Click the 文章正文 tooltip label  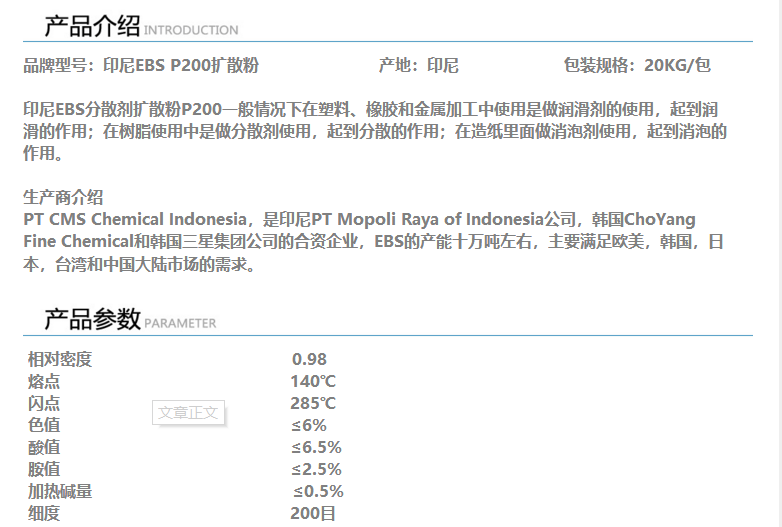187,412
